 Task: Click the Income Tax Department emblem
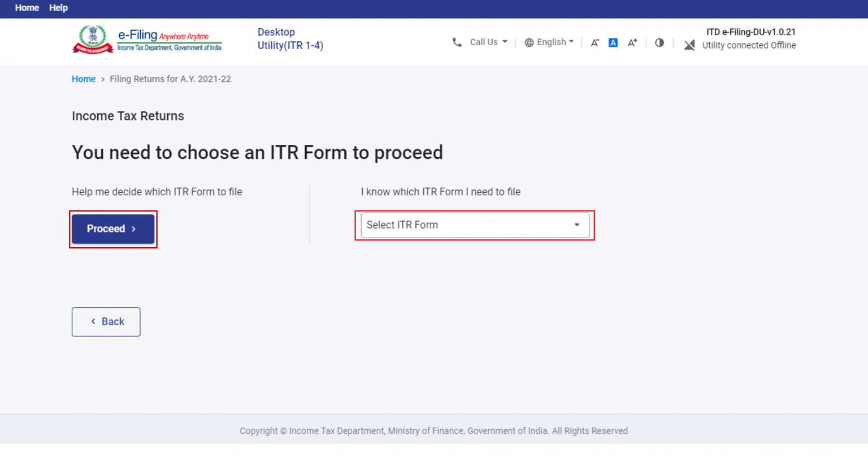pyautogui.click(x=93, y=38)
